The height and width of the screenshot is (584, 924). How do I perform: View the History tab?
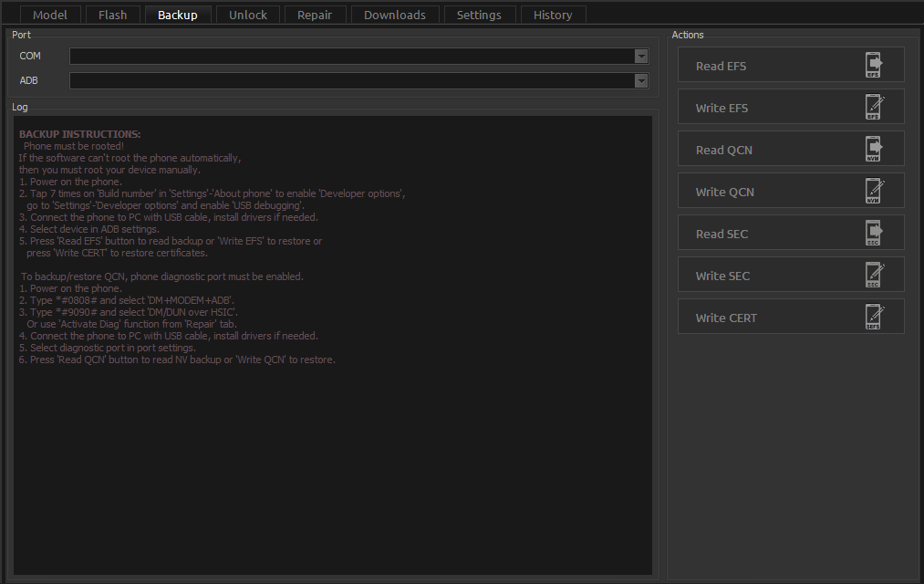click(553, 15)
